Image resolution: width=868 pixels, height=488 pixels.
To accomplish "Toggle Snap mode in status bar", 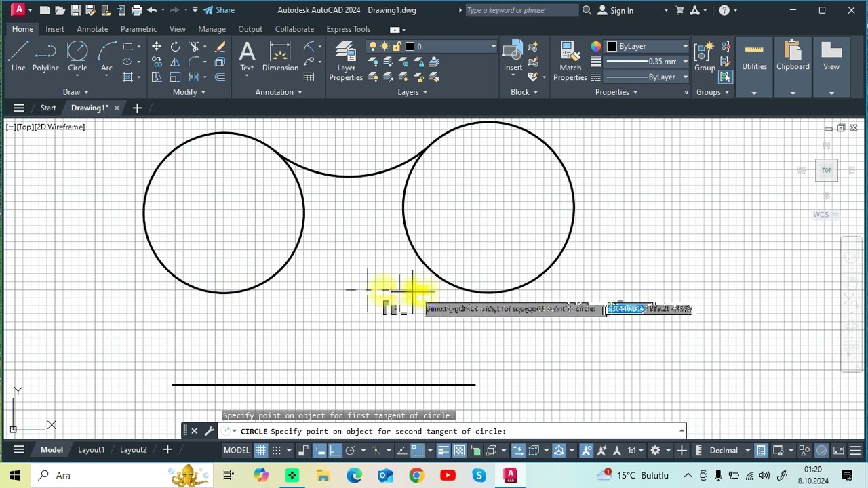I will [x=277, y=450].
